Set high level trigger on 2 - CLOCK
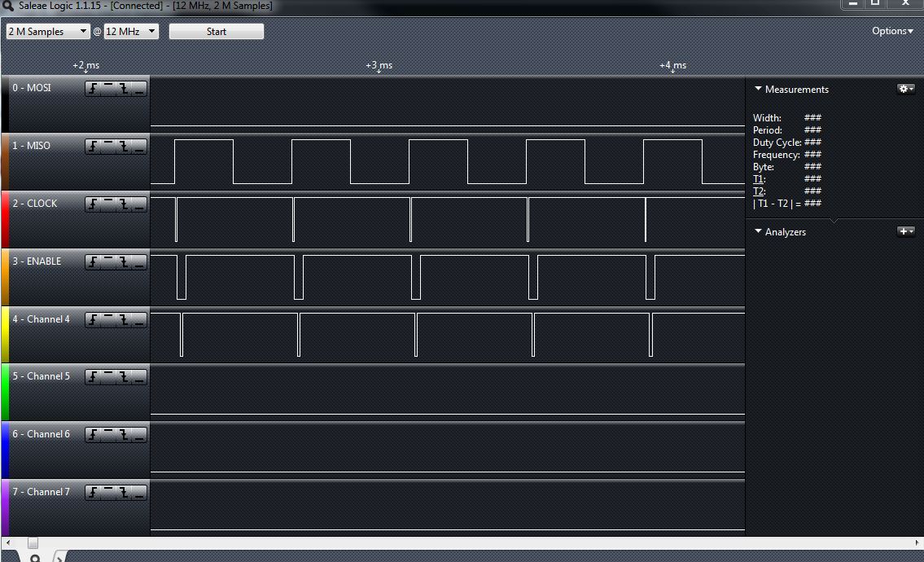 coord(108,204)
